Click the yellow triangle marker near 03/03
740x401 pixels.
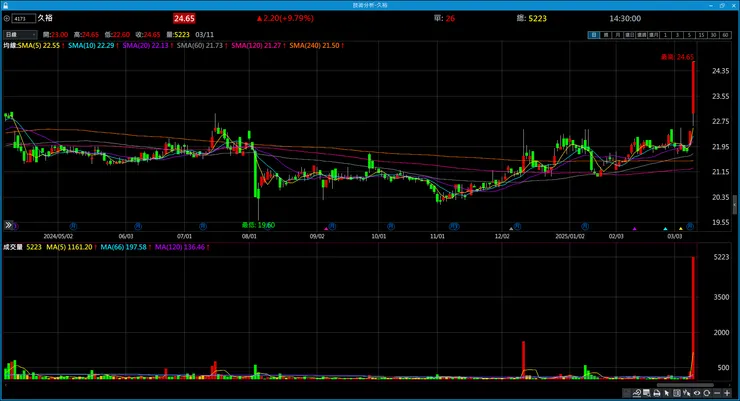pyautogui.click(x=681, y=229)
